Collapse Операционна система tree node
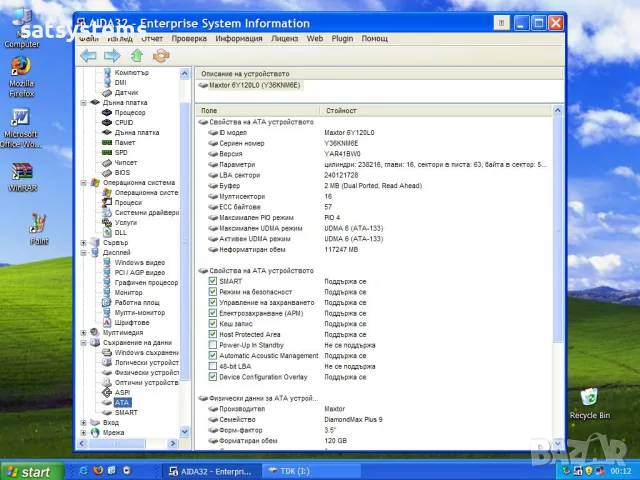The width and height of the screenshot is (640, 480). [83, 182]
